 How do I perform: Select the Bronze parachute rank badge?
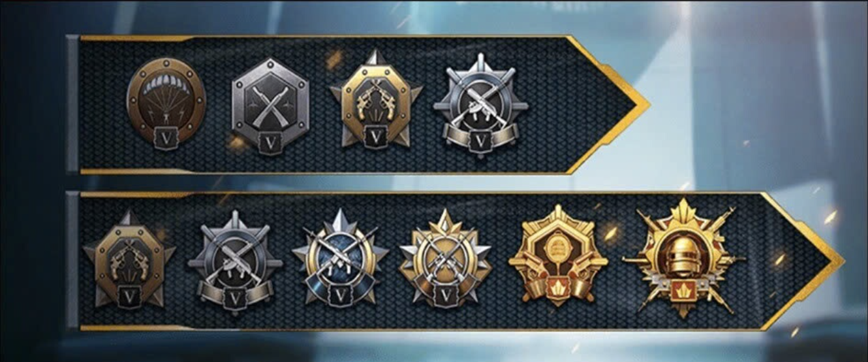point(166,104)
